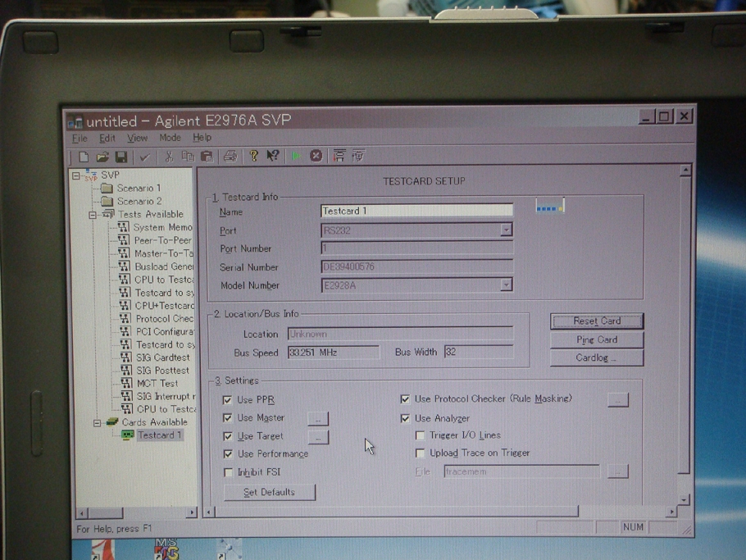Click the Testcard Name input field

416,212
